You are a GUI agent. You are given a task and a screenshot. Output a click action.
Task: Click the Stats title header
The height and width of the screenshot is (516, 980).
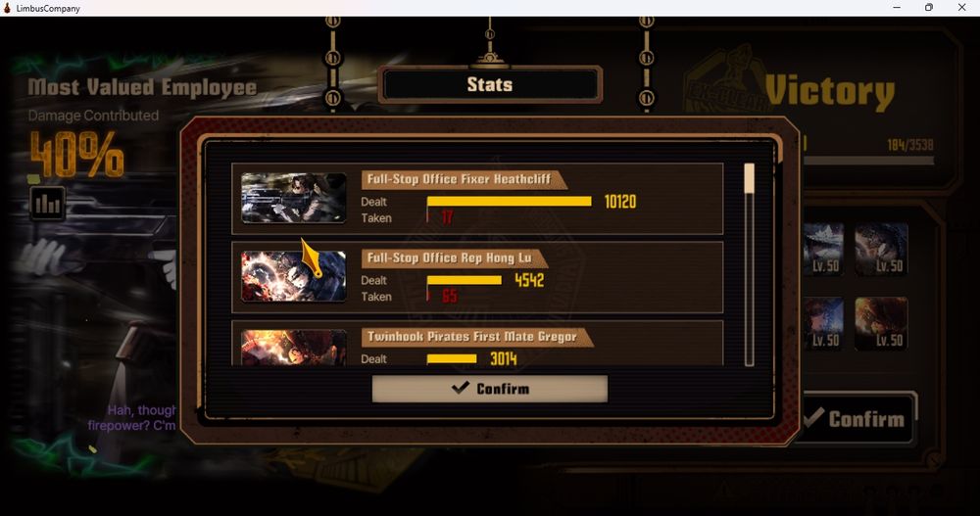490,84
